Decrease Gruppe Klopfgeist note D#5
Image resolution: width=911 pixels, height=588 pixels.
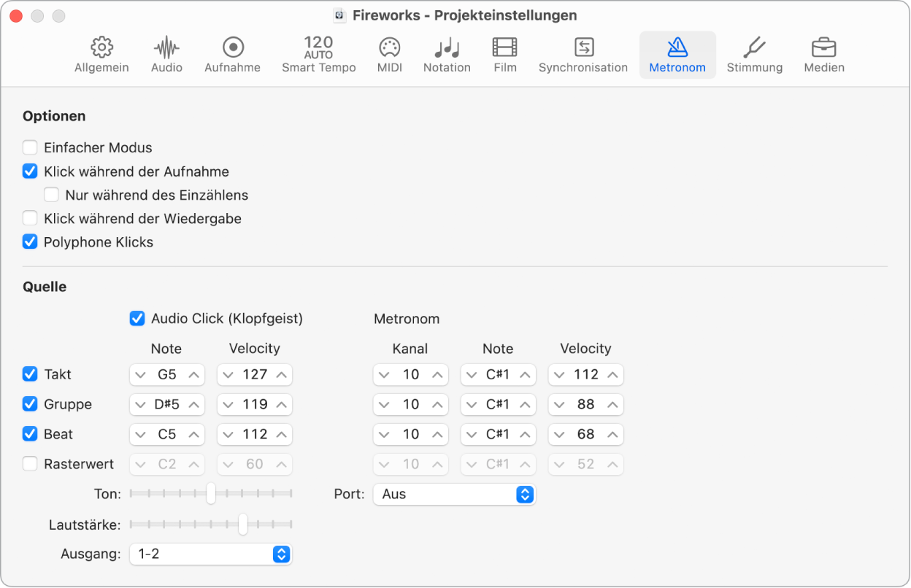coord(140,405)
